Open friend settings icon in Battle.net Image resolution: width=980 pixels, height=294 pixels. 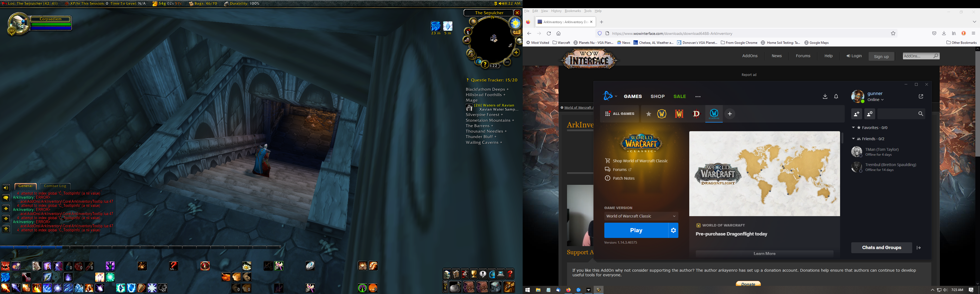pyautogui.click(x=870, y=114)
